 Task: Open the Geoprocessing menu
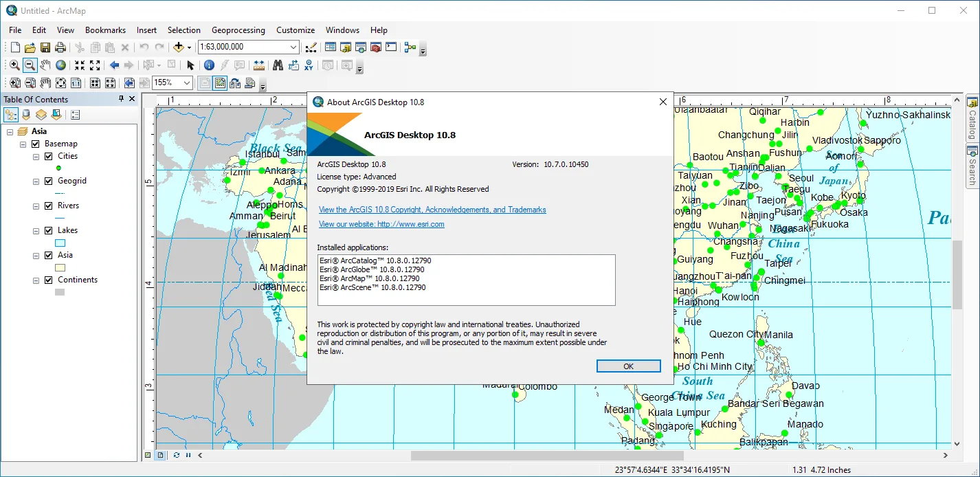tap(238, 30)
